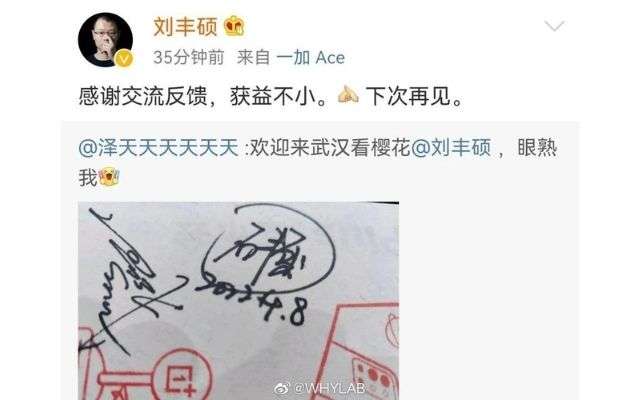
Task: Open the @刘丰硕 mention inside repost
Action: point(451,147)
